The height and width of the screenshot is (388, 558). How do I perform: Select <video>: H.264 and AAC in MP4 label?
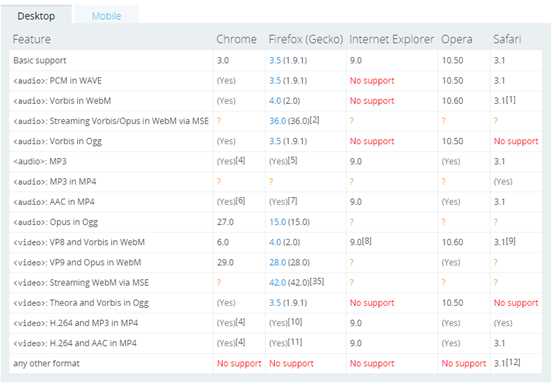pyautogui.click(x=75, y=343)
